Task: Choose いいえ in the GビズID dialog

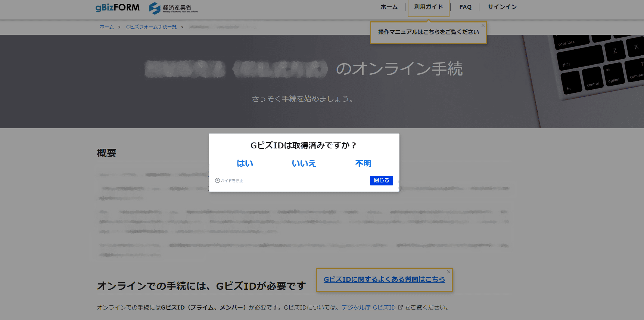Action: (x=304, y=163)
